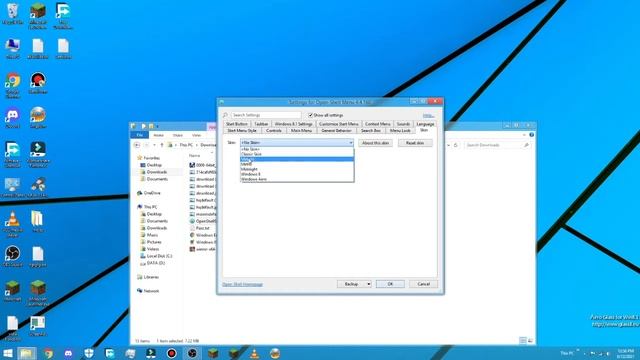The width and height of the screenshot is (640, 360).
Task: Open the Explorer address bar history dropdown
Action: (x=448, y=145)
